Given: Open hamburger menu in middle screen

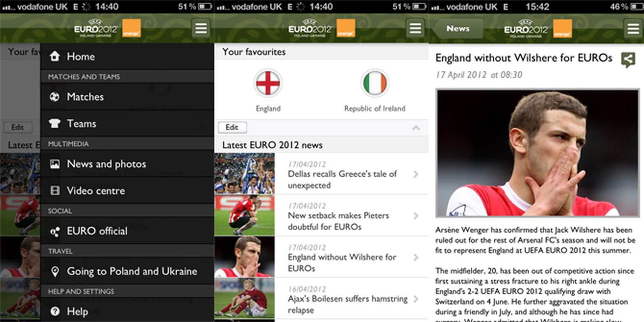Looking at the screenshot, I should [415, 29].
